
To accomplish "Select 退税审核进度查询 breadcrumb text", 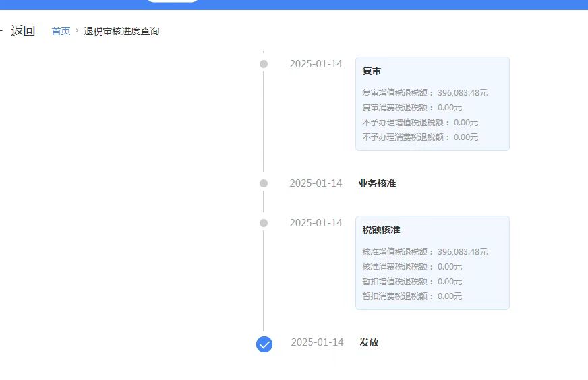I will pyautogui.click(x=121, y=31).
